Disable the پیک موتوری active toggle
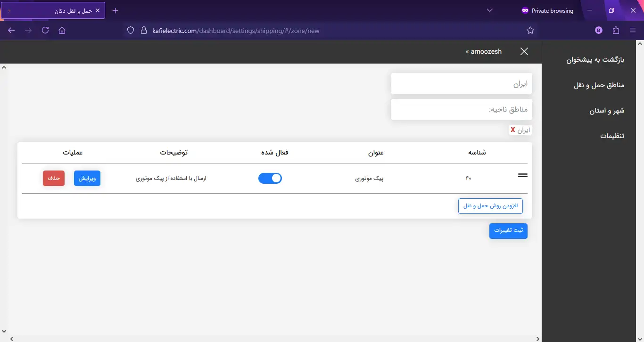The height and width of the screenshot is (342, 644). point(270,178)
